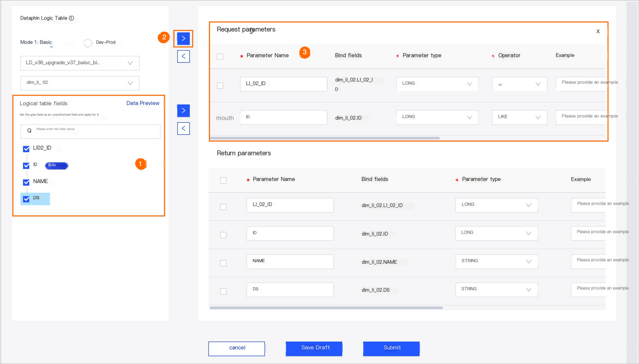Image resolution: width=639 pixels, height=364 pixels.
Task: Click the Data Preview link
Action: (x=143, y=103)
